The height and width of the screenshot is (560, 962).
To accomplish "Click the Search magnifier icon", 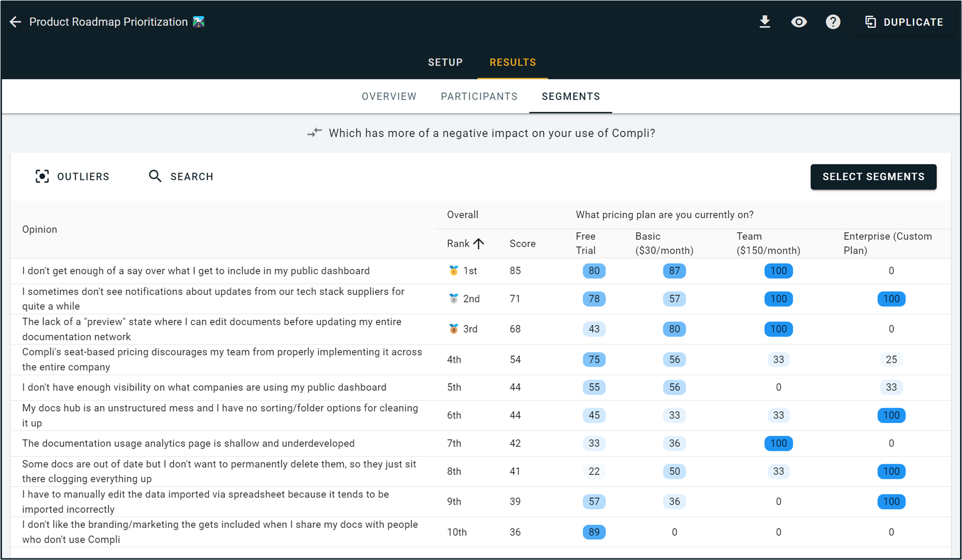I will tap(155, 176).
